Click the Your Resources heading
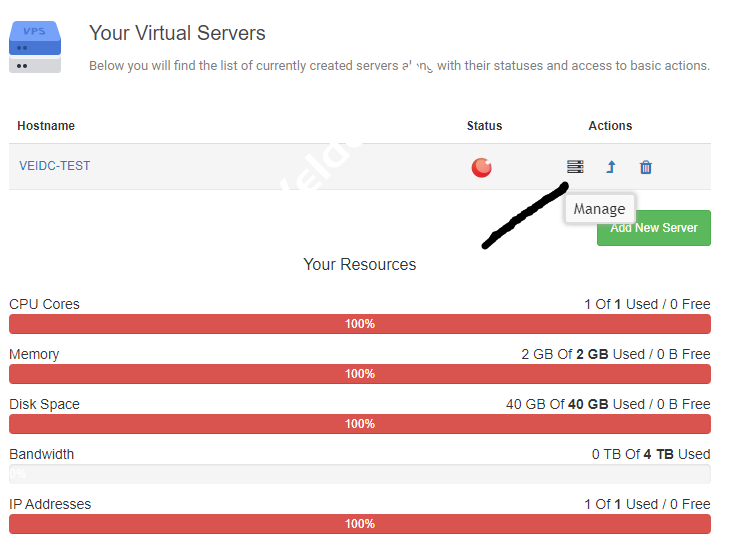 (x=360, y=265)
